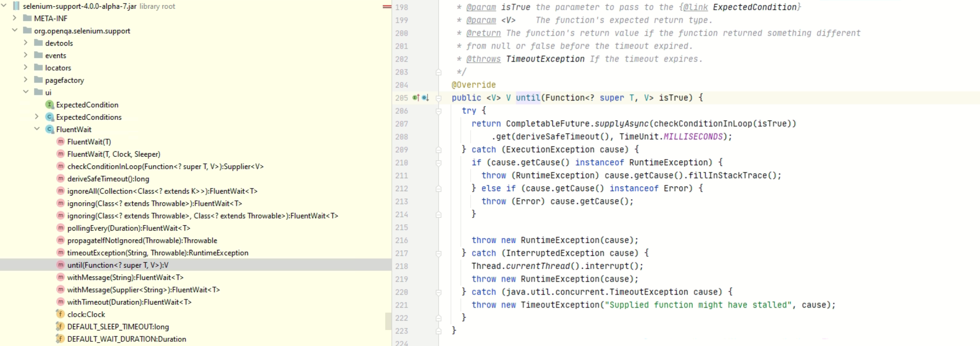Click the folder icon next to locators
Image resolution: width=980 pixels, height=346 pixels.
coord(39,67)
